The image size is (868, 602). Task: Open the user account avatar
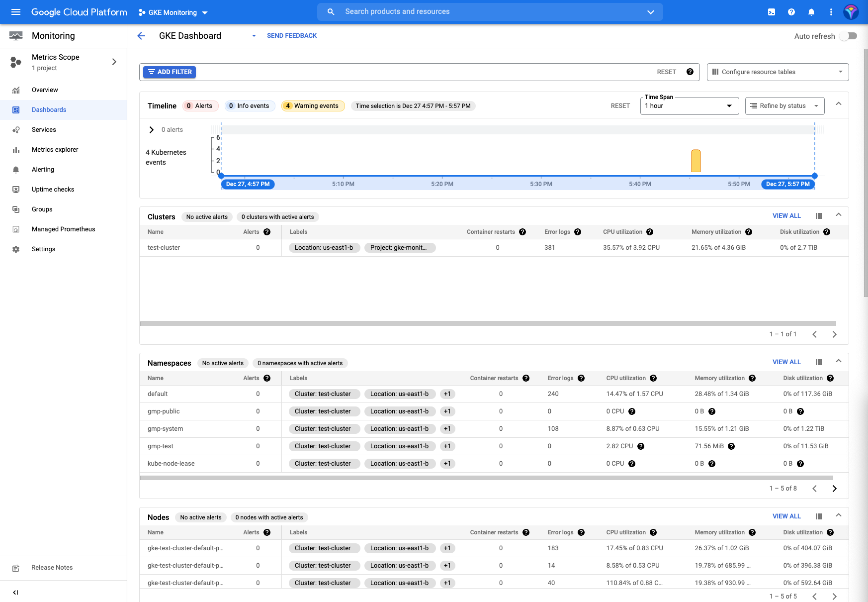(851, 12)
